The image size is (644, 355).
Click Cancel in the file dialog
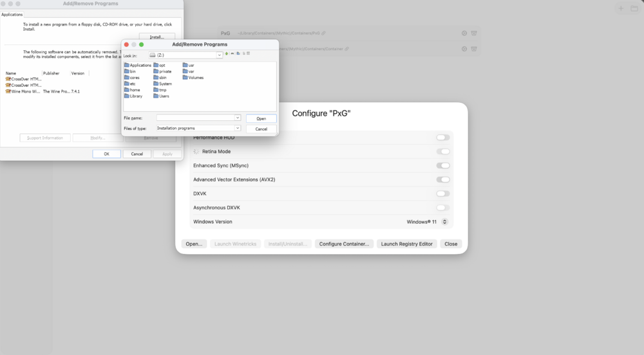(x=261, y=129)
